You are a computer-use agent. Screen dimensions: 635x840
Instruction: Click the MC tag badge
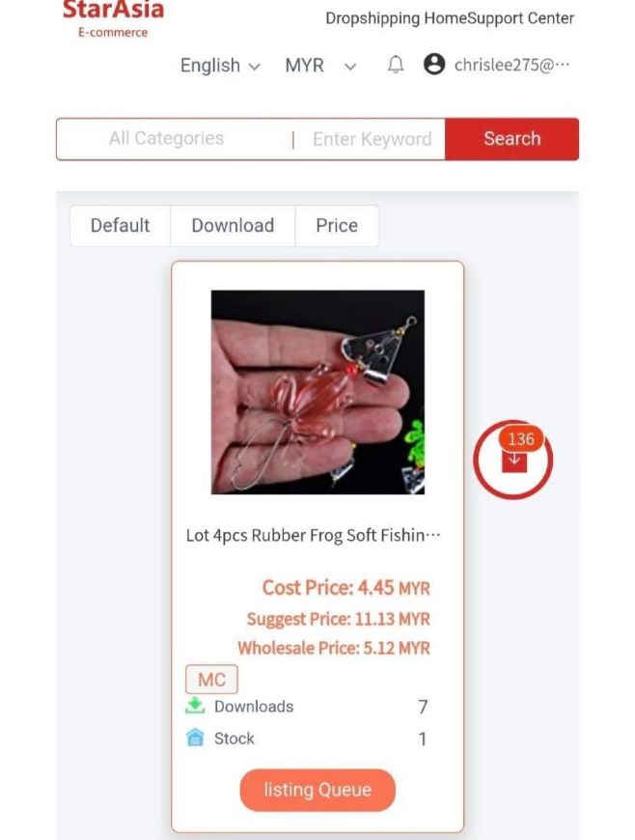coord(211,680)
